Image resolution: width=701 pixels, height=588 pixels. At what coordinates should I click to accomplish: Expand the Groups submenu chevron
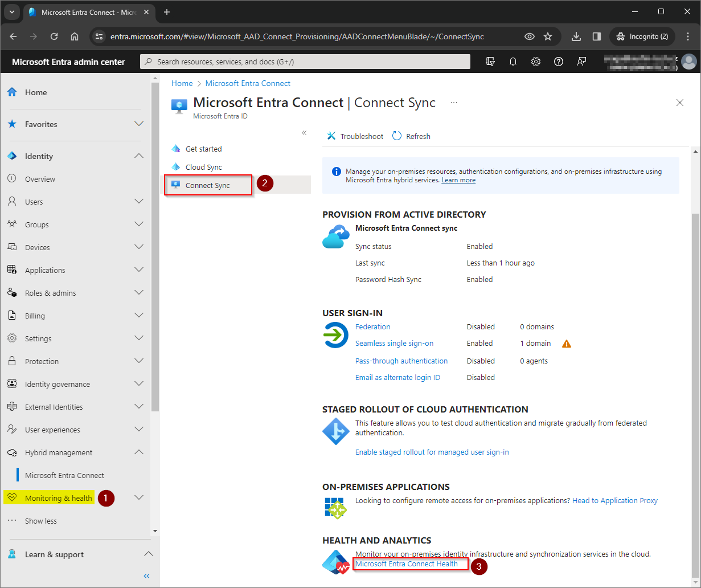pyautogui.click(x=139, y=224)
